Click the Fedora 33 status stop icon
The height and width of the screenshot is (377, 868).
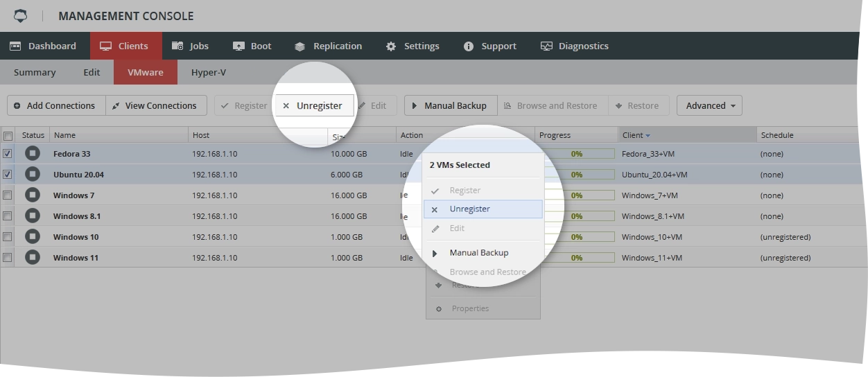(33, 154)
